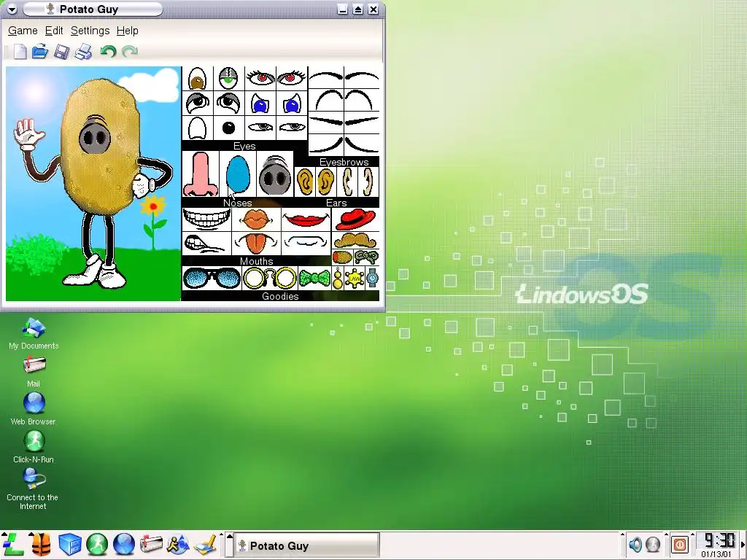The image size is (747, 560).
Task: Pick the yellow round spectacles goodie
Action: coord(270,278)
